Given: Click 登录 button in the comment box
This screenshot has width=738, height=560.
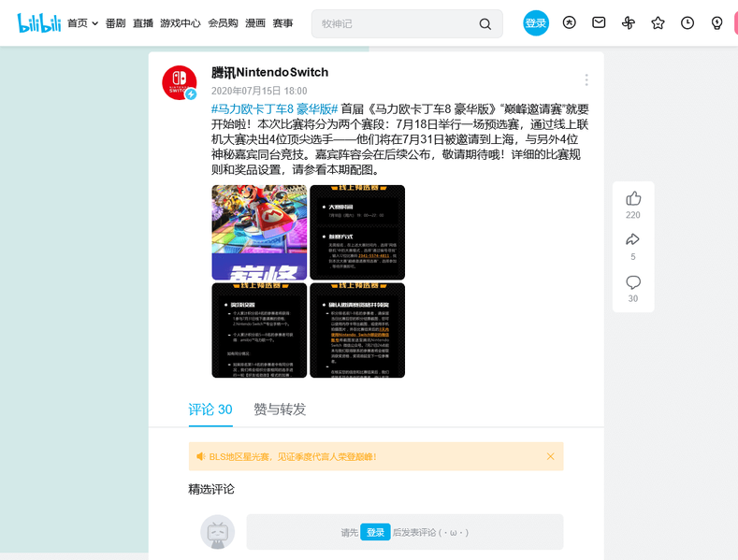Looking at the screenshot, I should (375, 532).
